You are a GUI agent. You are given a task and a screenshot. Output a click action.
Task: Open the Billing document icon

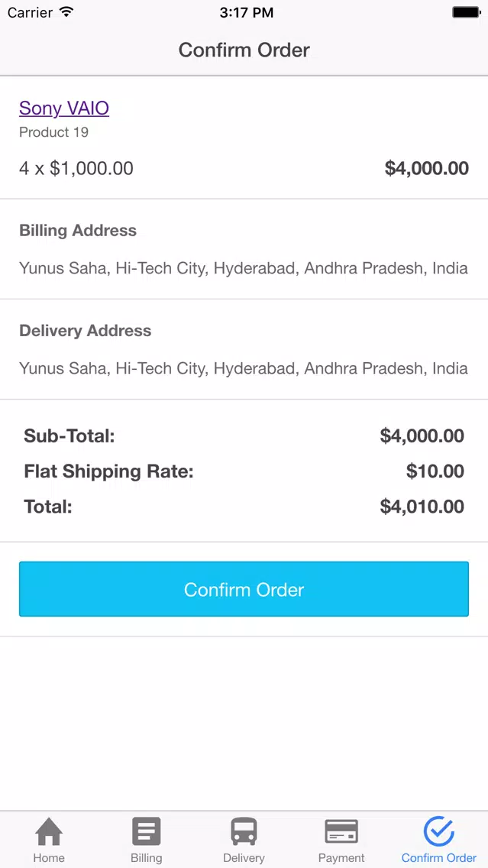[x=146, y=831]
